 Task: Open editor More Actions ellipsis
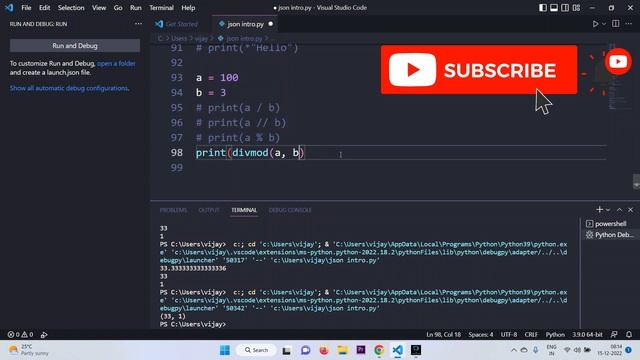[629, 24]
